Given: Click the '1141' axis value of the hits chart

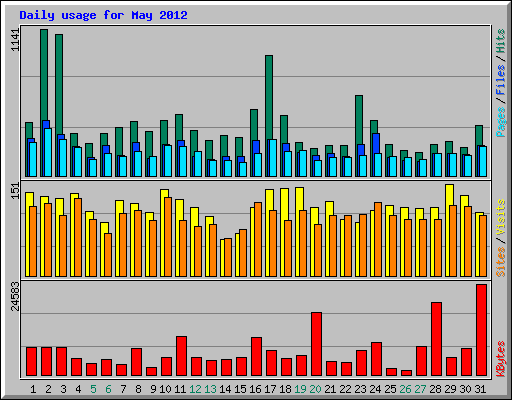Looking at the screenshot, I should point(15,40).
